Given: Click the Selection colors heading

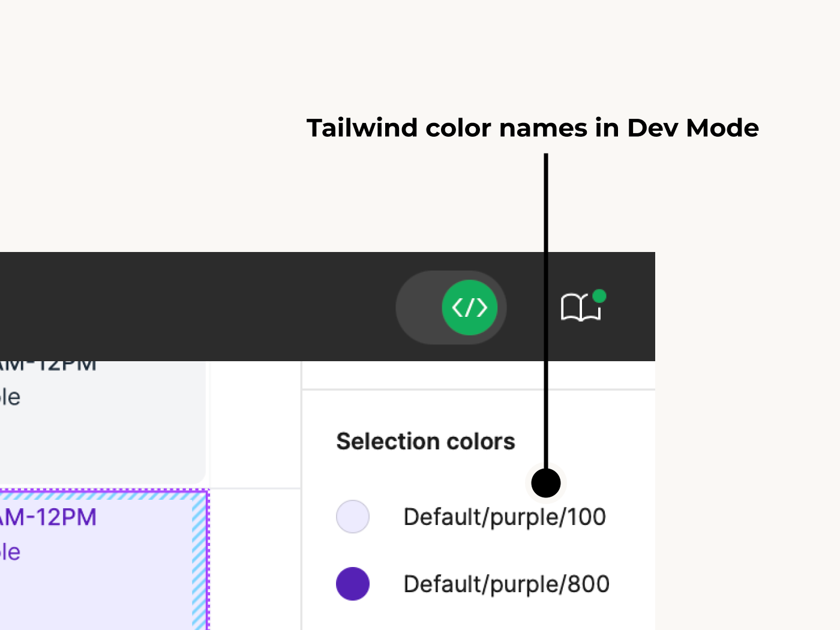Looking at the screenshot, I should [x=425, y=442].
